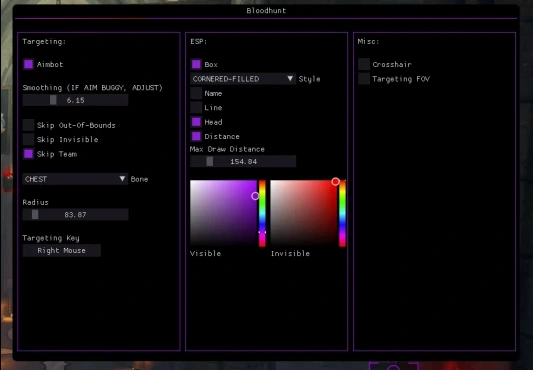Expand the CORNERED-FILLED style dropdown
Viewport: 533px width, 370px height.
[243, 79]
